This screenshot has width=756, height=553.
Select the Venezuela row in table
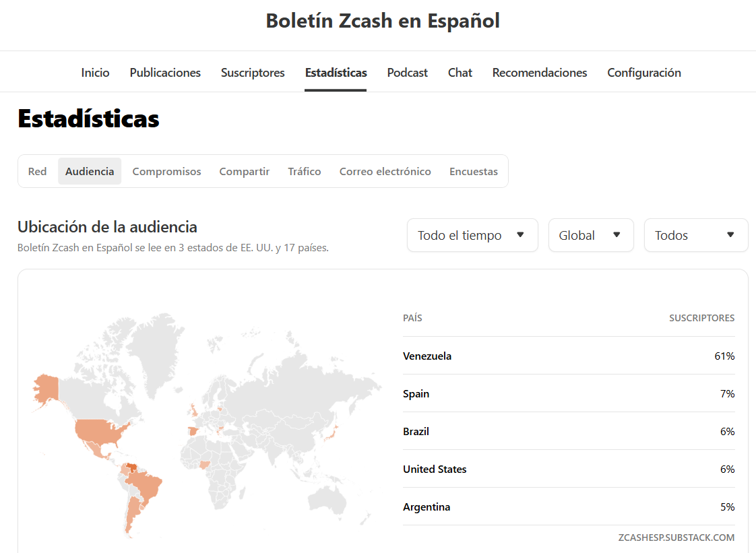click(x=569, y=356)
